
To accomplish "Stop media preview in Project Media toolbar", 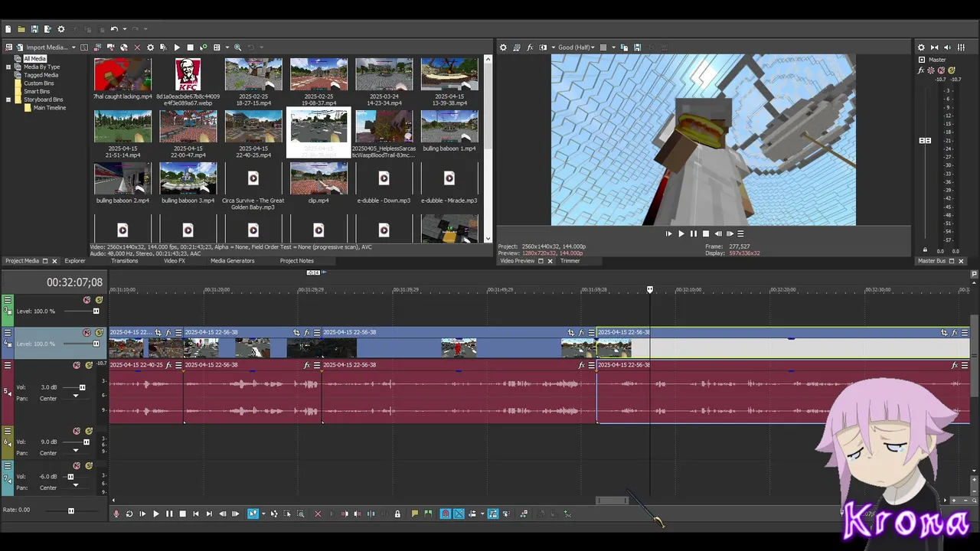I will click(190, 47).
